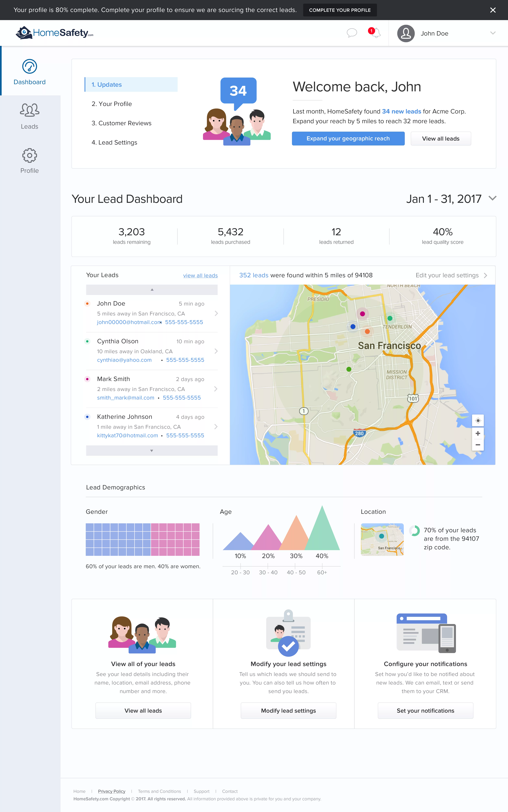Click Contact footer link

(x=230, y=791)
